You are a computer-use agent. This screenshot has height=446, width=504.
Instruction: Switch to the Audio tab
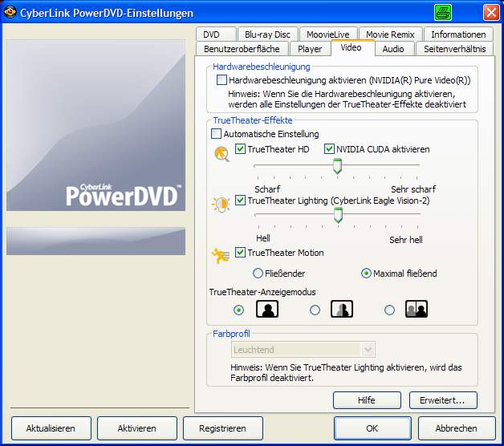click(x=393, y=48)
